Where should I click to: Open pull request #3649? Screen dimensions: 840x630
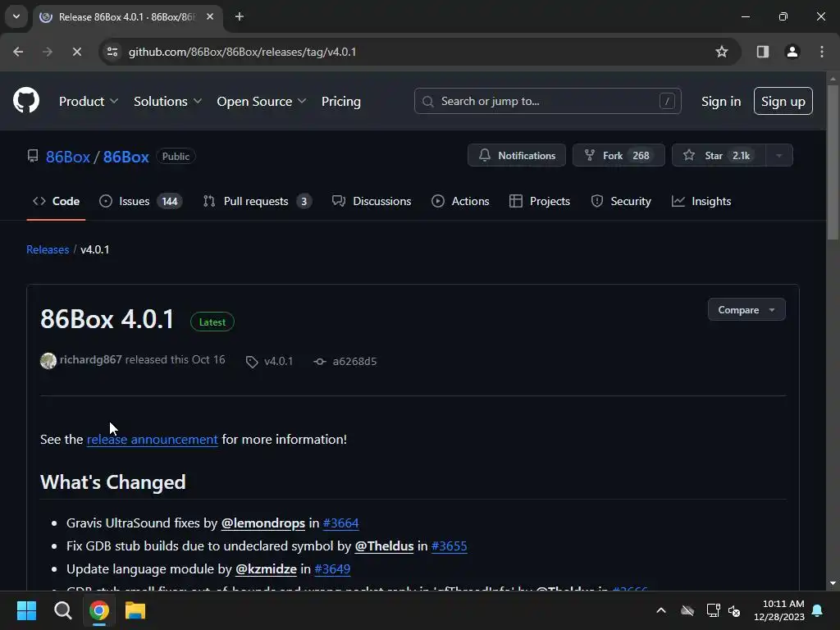(332, 569)
